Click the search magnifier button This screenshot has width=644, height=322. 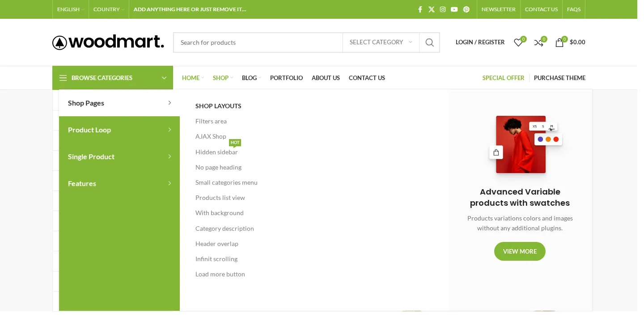(x=429, y=42)
